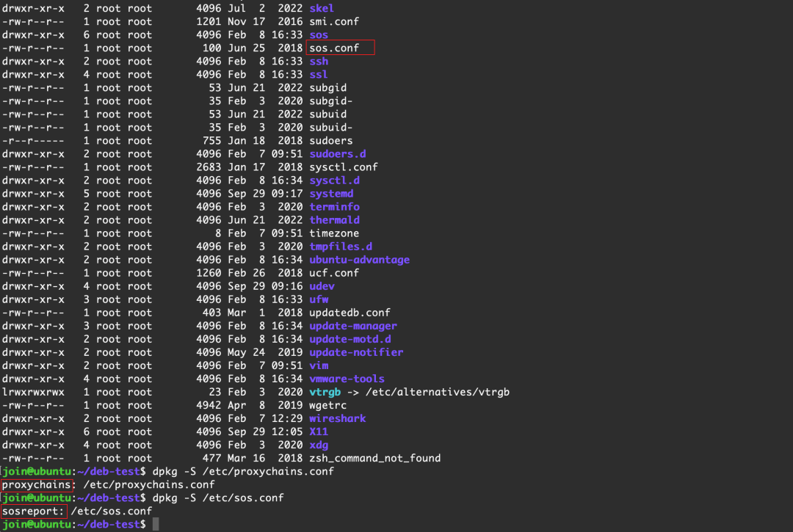Select the systemd directory name
This screenshot has width=793, height=532.
(x=331, y=194)
